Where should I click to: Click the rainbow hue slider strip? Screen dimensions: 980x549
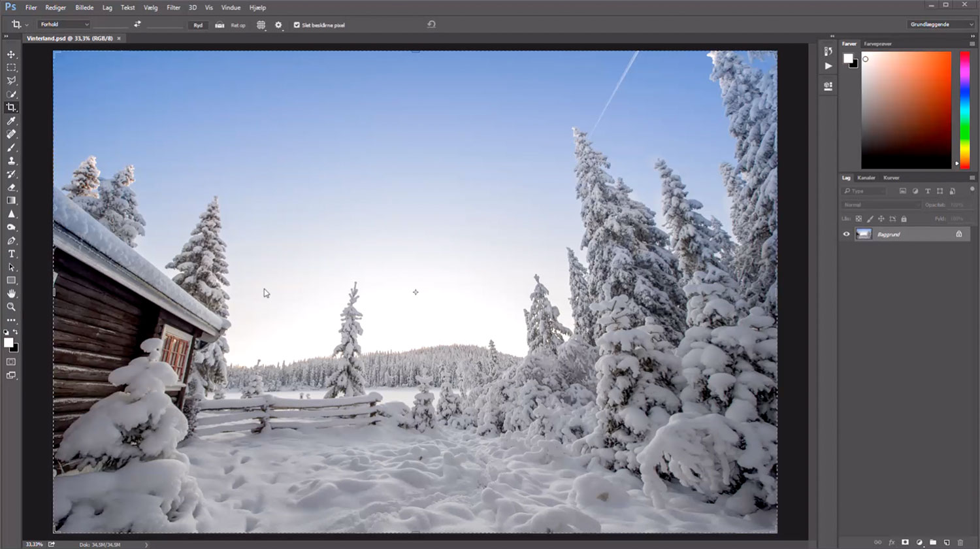coord(964,108)
